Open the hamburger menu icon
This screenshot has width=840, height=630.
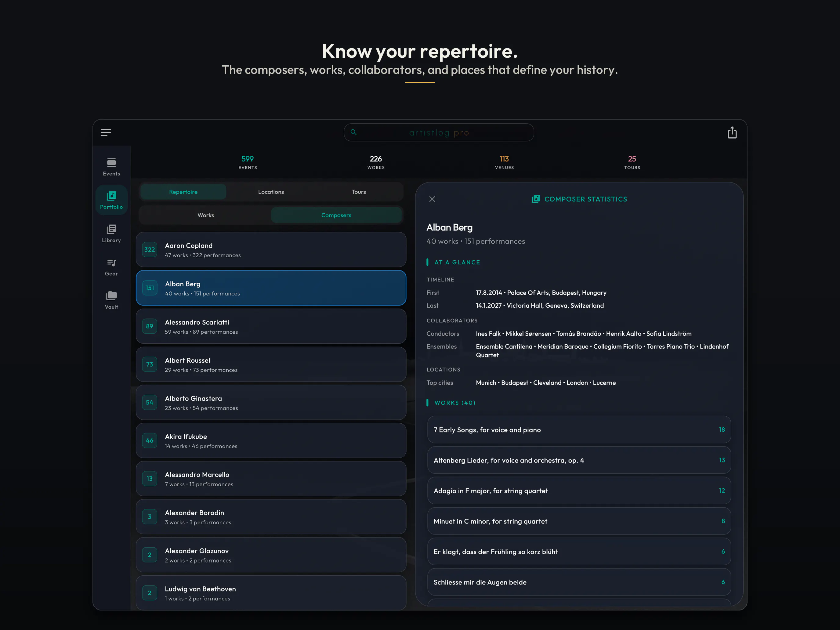coord(106,132)
